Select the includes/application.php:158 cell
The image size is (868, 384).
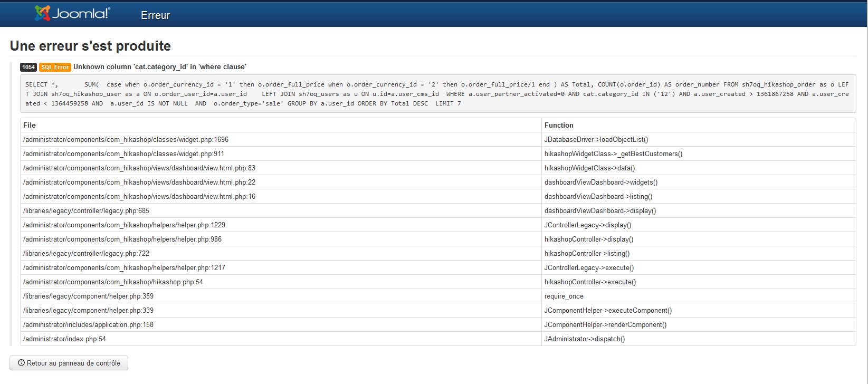[281, 324]
